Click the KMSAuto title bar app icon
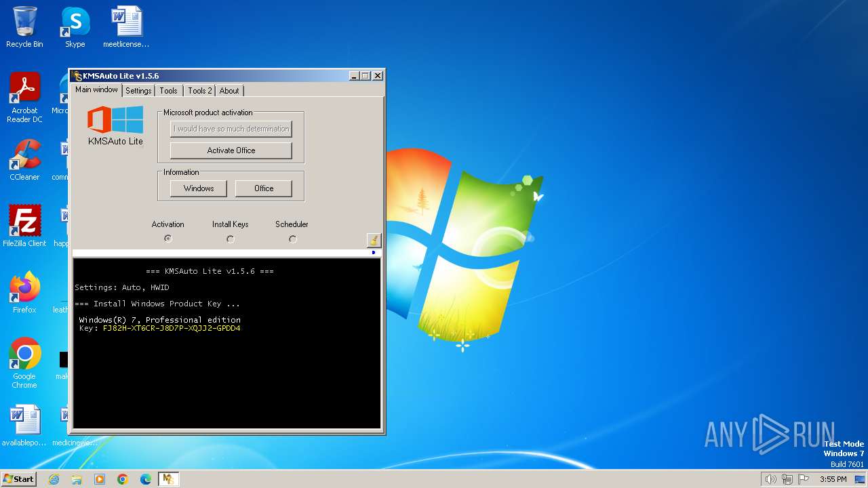The width and height of the screenshot is (868, 488). tap(77, 76)
